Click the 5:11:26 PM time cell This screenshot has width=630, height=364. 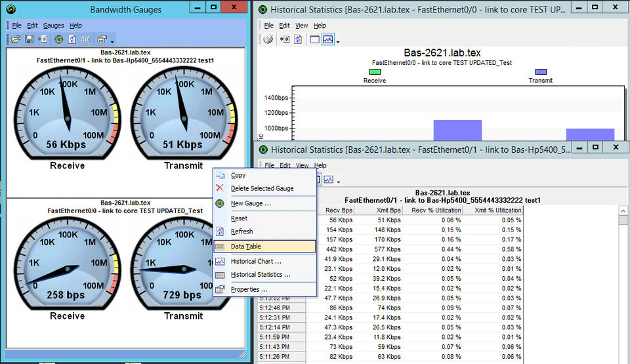(x=282, y=356)
